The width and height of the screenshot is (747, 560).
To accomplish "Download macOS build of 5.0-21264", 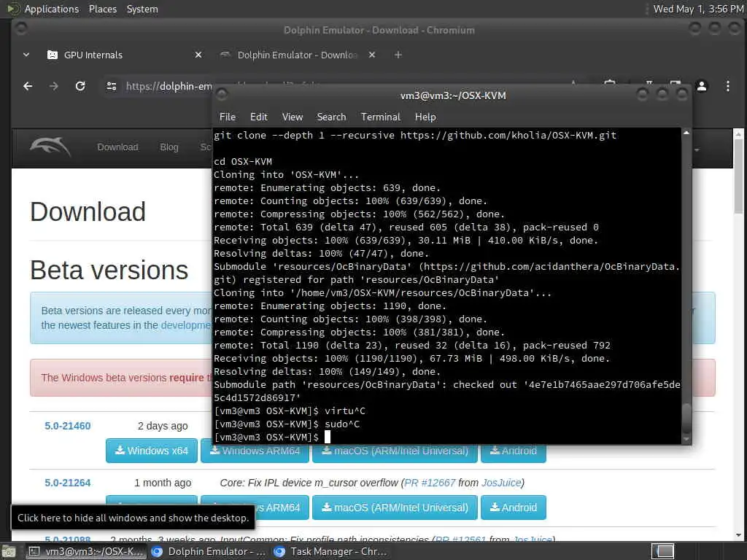I will pos(395,507).
